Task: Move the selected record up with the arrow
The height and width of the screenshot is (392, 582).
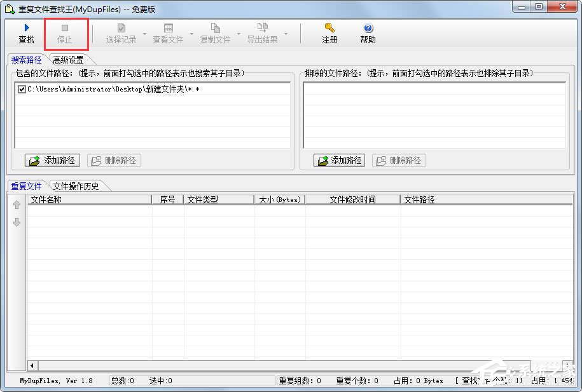Action: pyautogui.click(x=17, y=205)
